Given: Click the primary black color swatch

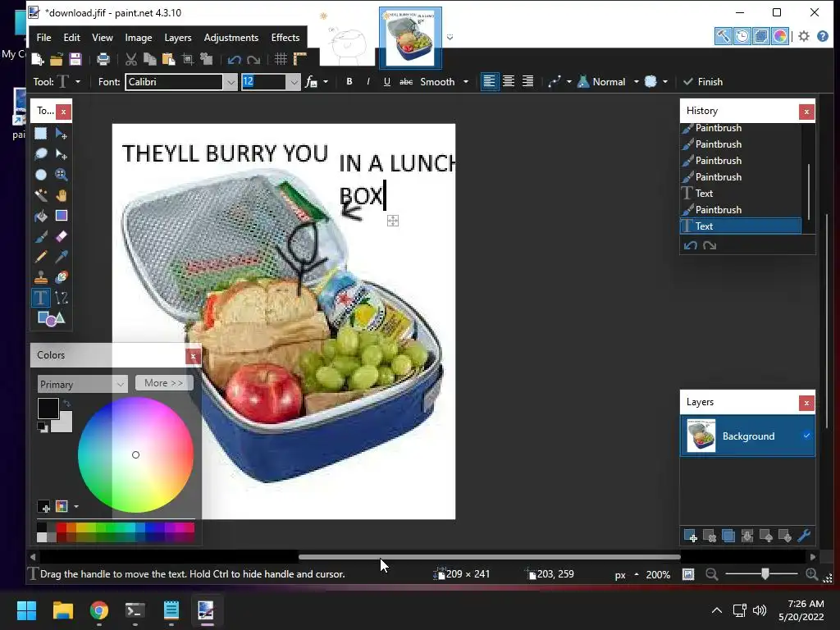Looking at the screenshot, I should [x=48, y=409].
